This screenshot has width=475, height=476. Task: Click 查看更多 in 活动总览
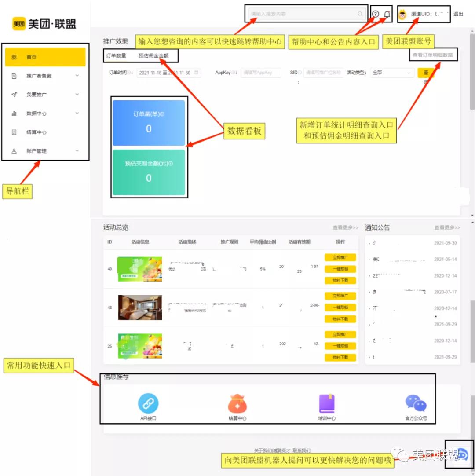click(345, 227)
